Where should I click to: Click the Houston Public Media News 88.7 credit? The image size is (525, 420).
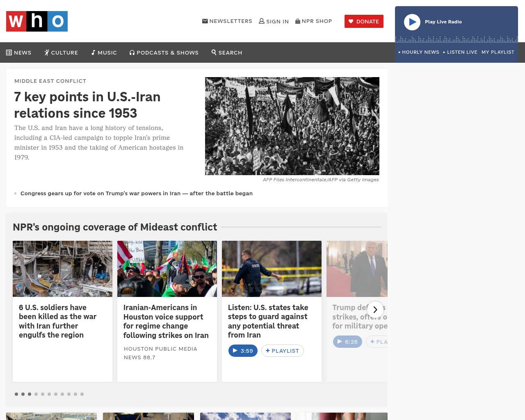tap(160, 353)
